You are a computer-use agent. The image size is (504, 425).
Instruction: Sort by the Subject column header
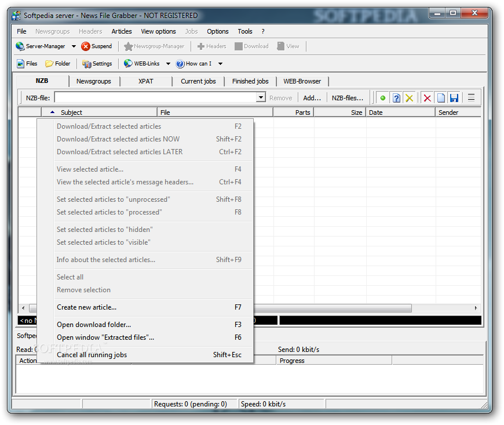[99, 112]
